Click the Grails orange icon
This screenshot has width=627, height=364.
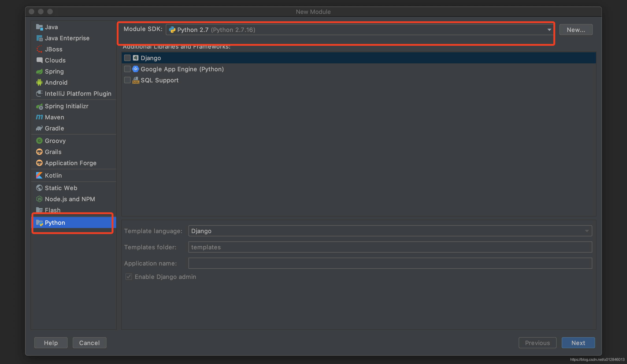tap(39, 152)
